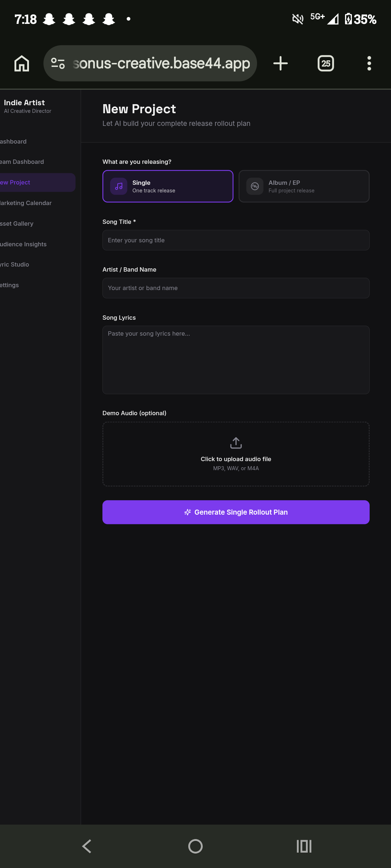Viewport: 391px width, 868px height.
Task: Open Marketing Calendar in sidebar
Action: (25, 203)
